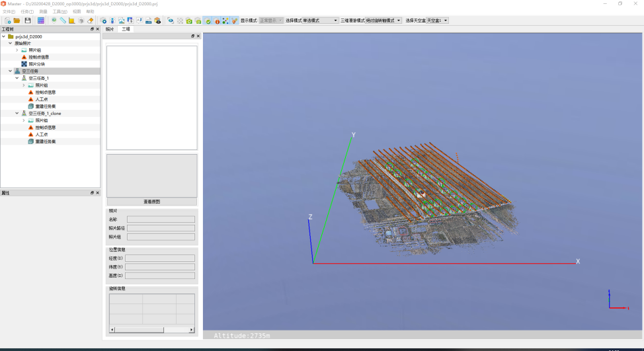The height and width of the screenshot is (351, 644).
Task: Select the 空三任务_1_clone tree item
Action: click(x=45, y=113)
